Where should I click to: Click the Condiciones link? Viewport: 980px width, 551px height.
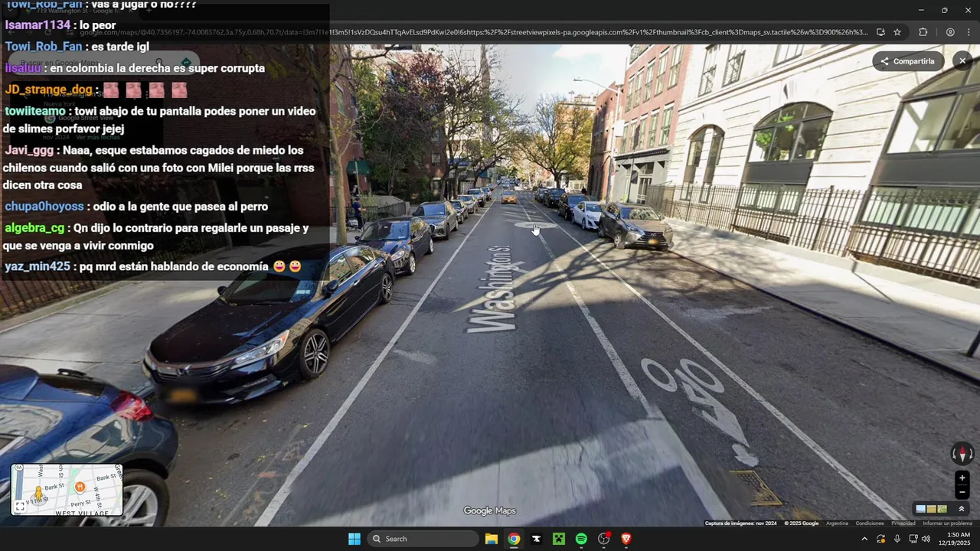tap(870, 523)
